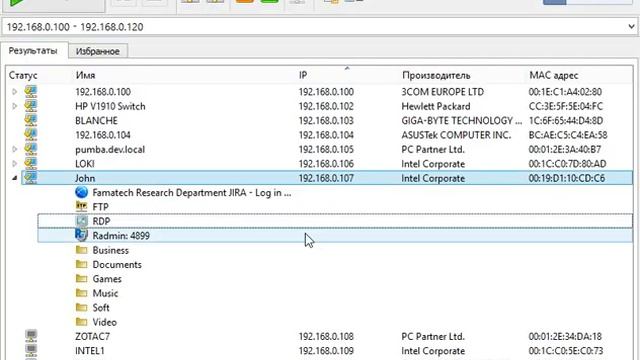Viewport: 640px width, 360px height.
Task: Select the Radmin: 4899 entry
Action: click(121, 236)
